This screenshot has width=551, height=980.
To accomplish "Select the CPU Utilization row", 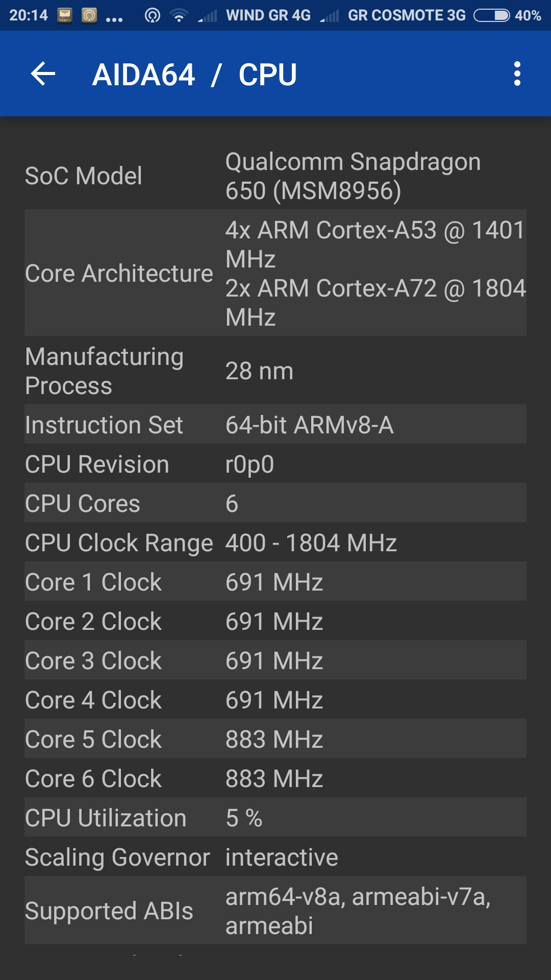I will point(275,818).
